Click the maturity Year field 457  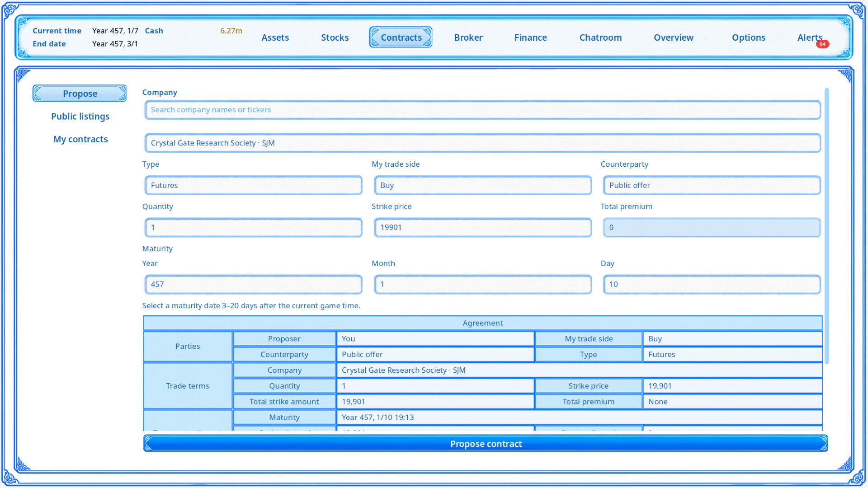(253, 284)
